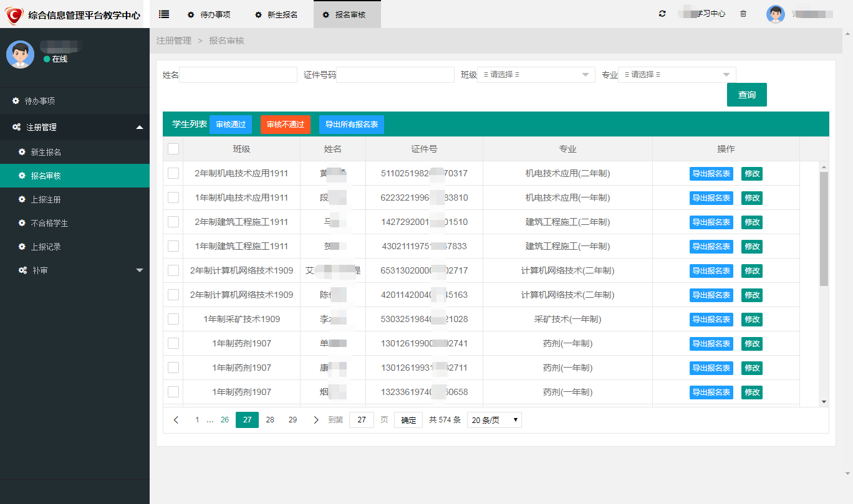Screen dimensions: 853x504
Task: Click the green 查询 search button
Action: 746,95
